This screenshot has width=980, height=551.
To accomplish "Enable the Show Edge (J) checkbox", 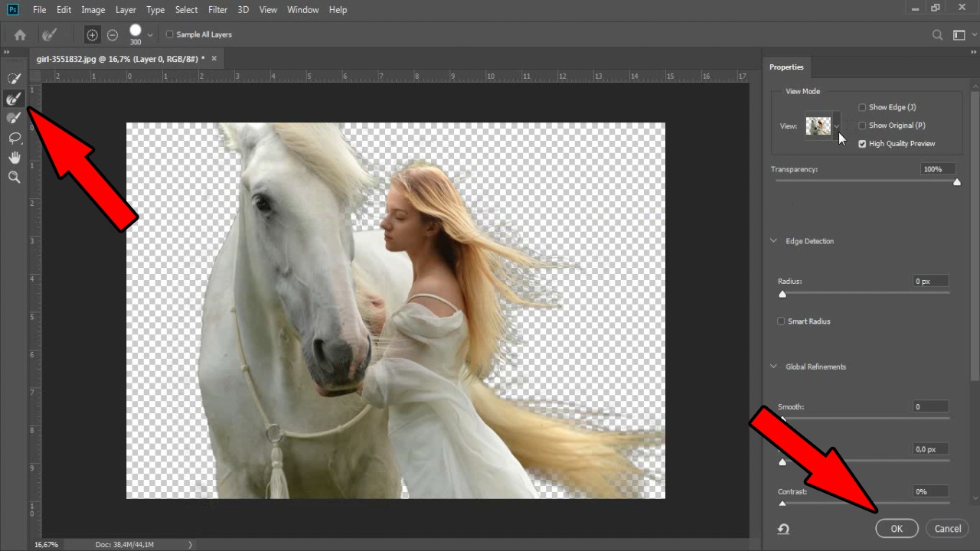I will click(x=862, y=107).
